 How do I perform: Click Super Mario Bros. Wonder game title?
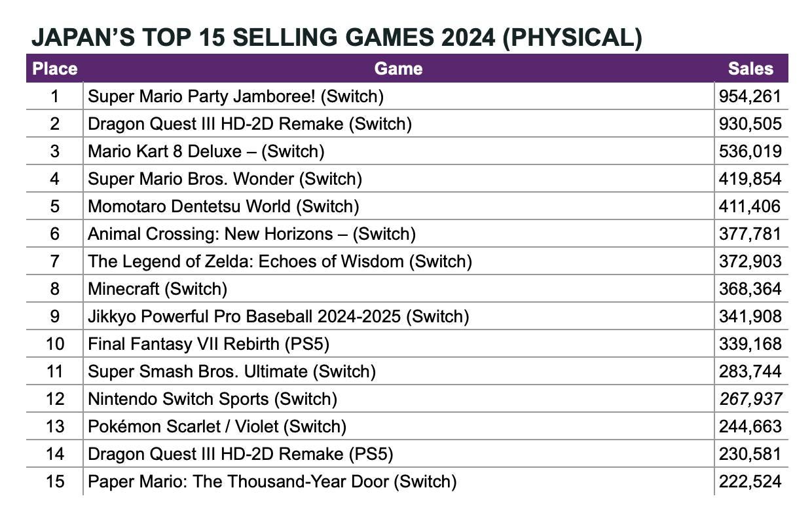225,179
